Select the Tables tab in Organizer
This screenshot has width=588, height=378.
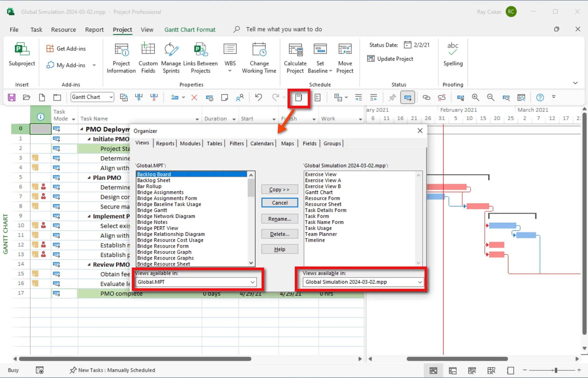214,143
